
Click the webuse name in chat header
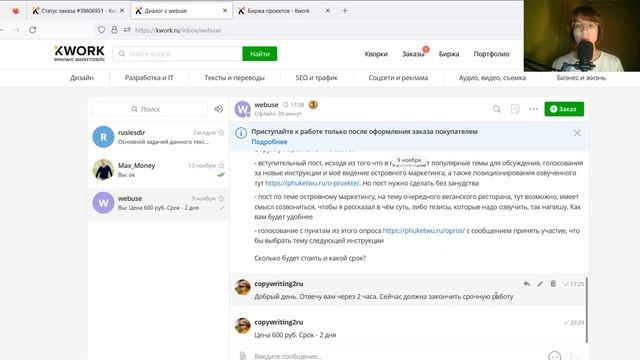click(x=266, y=105)
